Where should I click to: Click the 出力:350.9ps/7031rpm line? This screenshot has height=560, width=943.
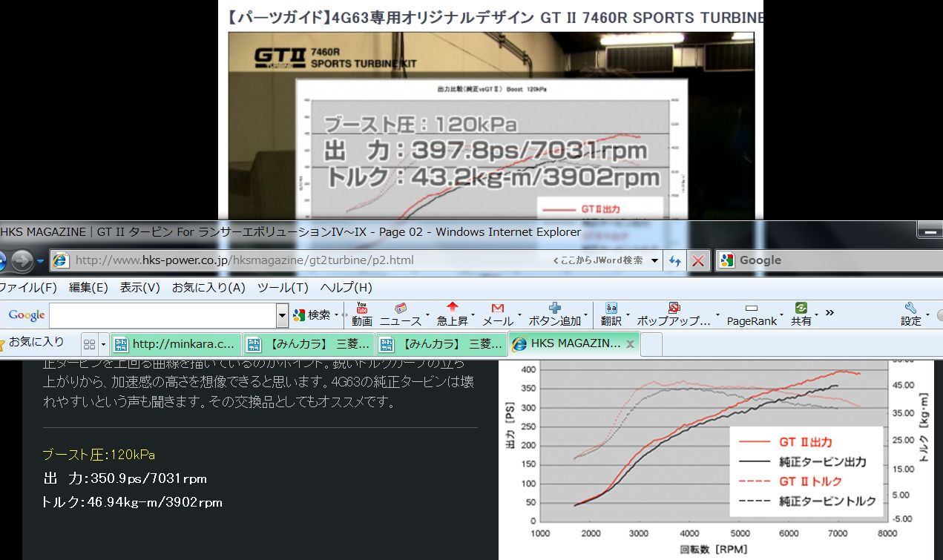point(125,478)
